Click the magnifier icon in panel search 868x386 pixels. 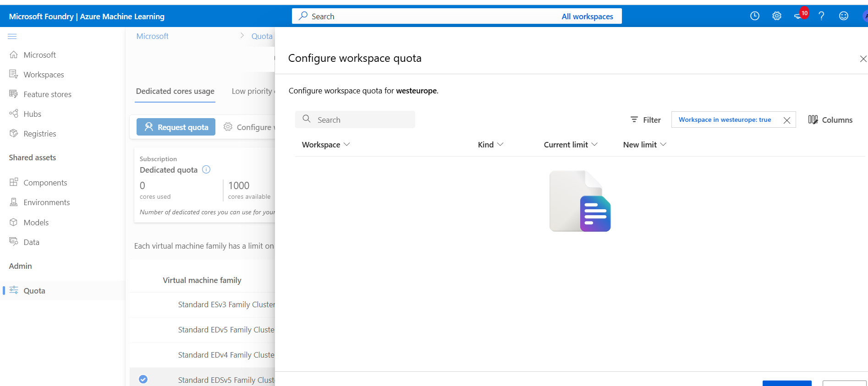pyautogui.click(x=307, y=119)
